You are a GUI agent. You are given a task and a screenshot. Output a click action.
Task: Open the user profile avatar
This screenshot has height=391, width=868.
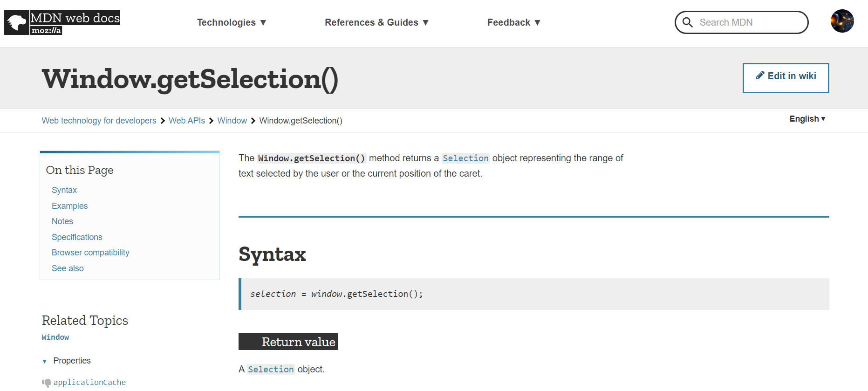pyautogui.click(x=842, y=21)
